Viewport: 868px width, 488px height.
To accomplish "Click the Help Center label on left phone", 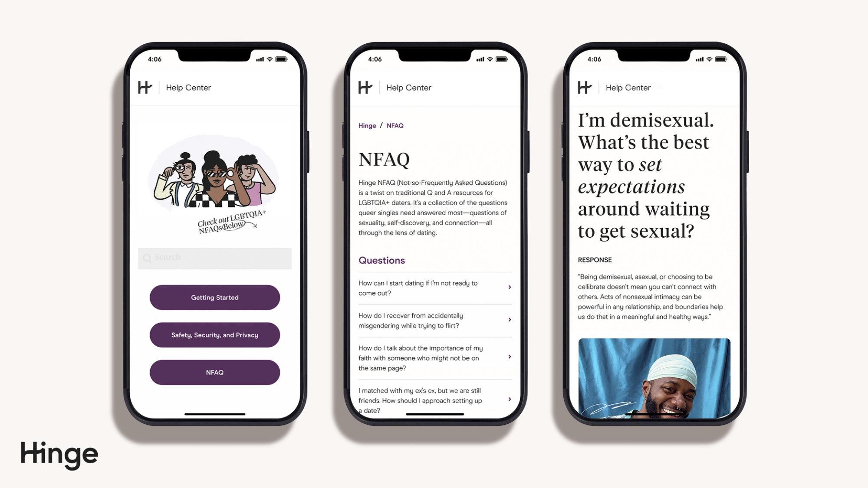I will 189,88.
